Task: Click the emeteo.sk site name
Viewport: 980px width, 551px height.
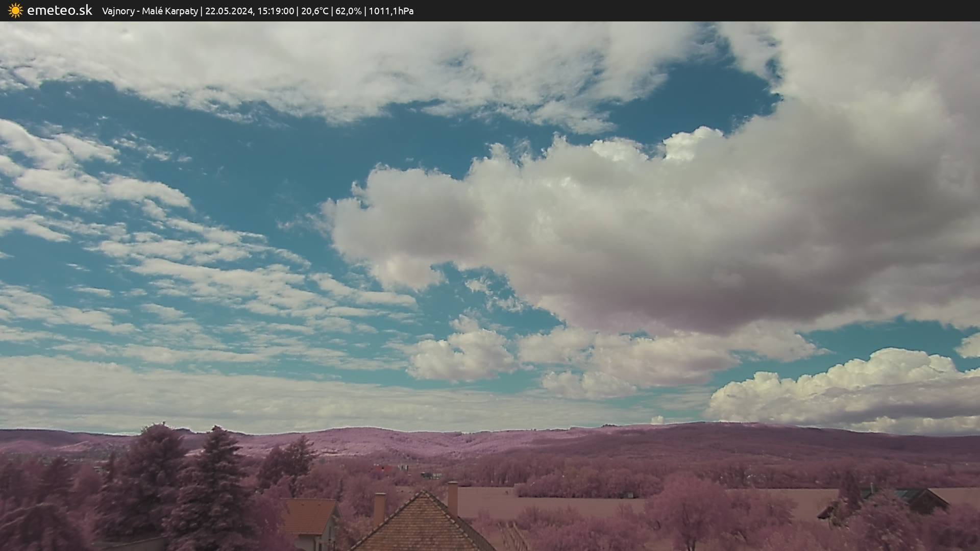Action: pos(60,10)
